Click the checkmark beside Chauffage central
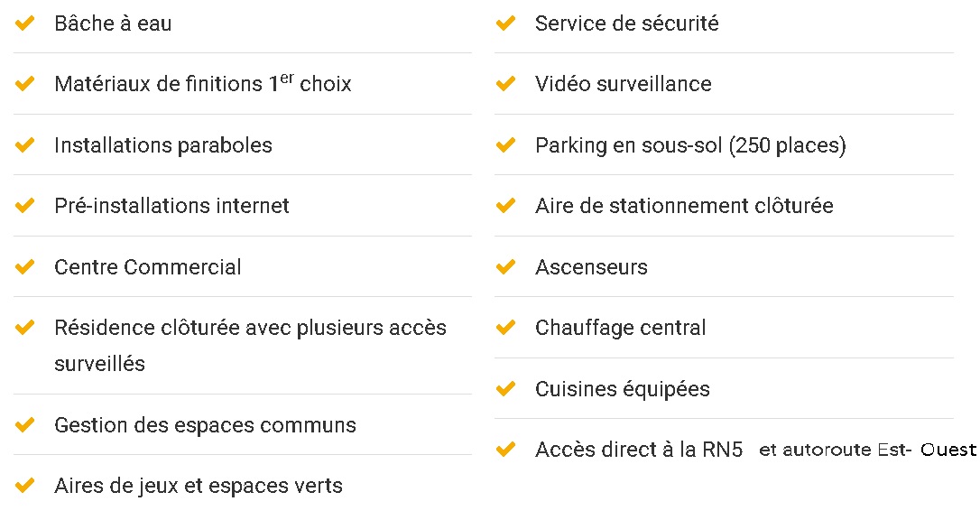The image size is (980, 520). coord(506,328)
